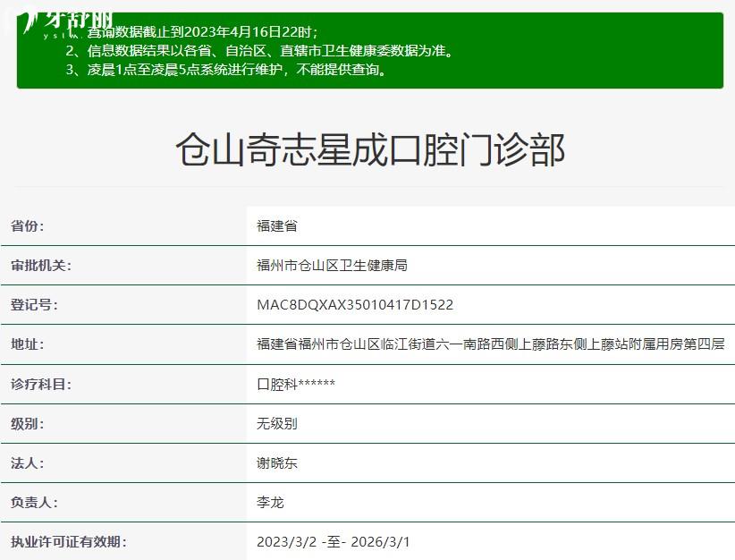735x560 pixels.
Task: Click the 地址 label
Action: click(27, 344)
